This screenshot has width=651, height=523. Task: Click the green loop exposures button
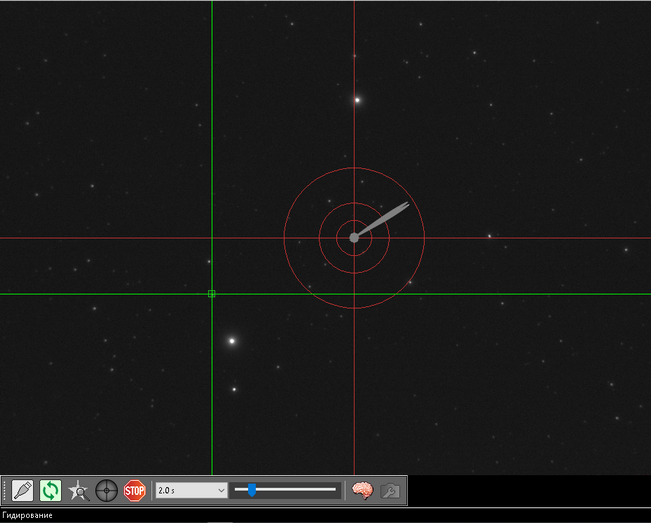pos(50,491)
